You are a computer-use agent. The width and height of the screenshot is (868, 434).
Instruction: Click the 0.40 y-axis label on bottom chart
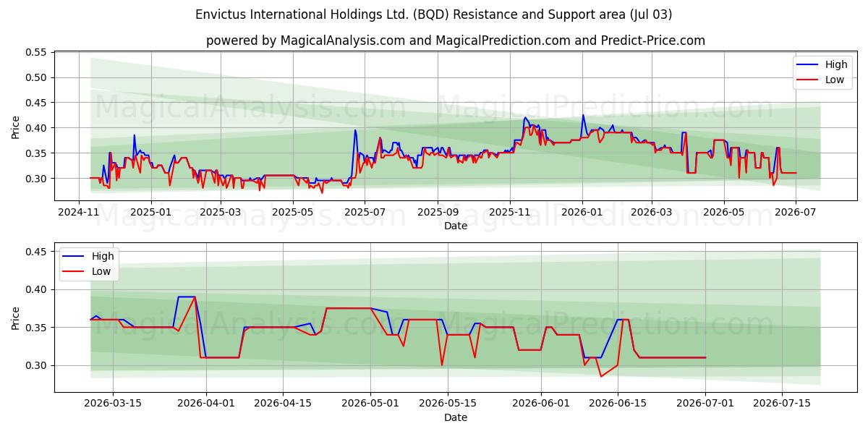(35, 290)
